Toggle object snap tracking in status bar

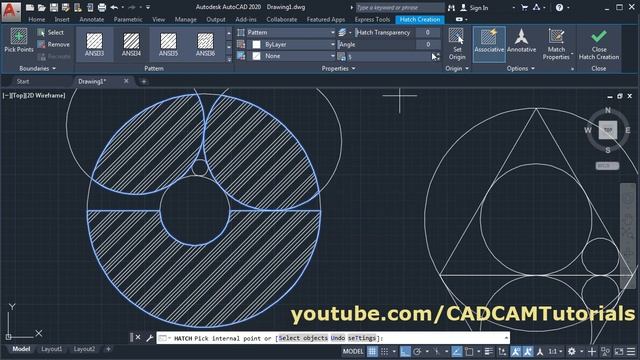(457, 351)
